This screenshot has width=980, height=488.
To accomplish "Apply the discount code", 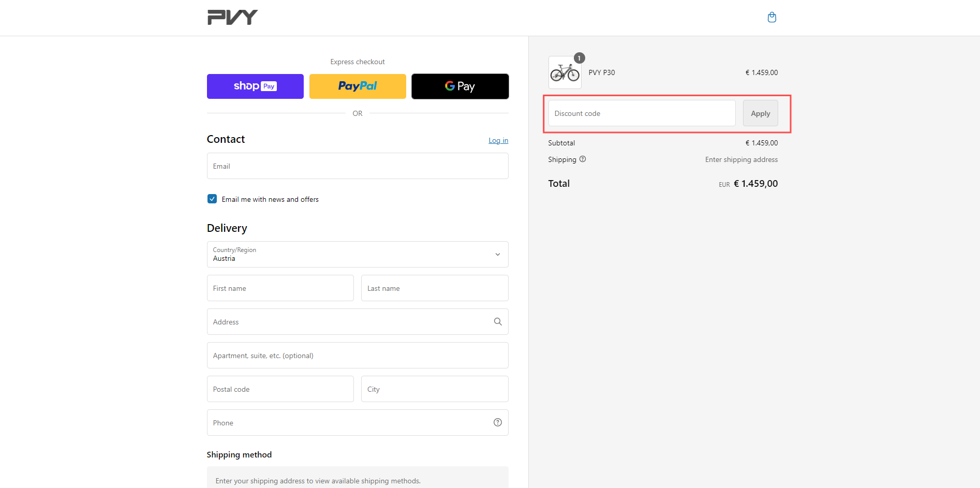I will coord(760,113).
